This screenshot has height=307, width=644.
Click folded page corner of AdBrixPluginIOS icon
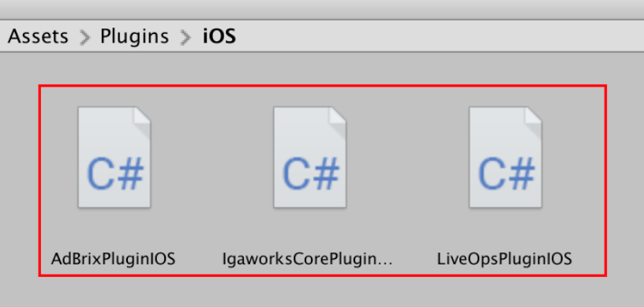pos(142,116)
